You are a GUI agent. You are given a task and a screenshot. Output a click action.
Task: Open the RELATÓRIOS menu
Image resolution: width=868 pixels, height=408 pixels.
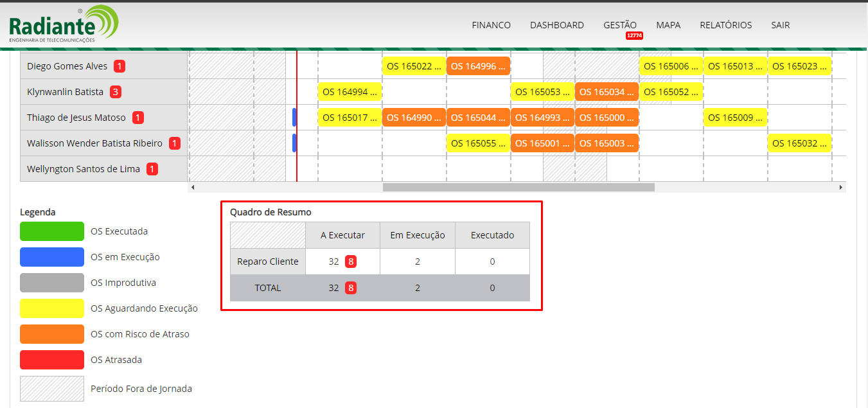(725, 25)
